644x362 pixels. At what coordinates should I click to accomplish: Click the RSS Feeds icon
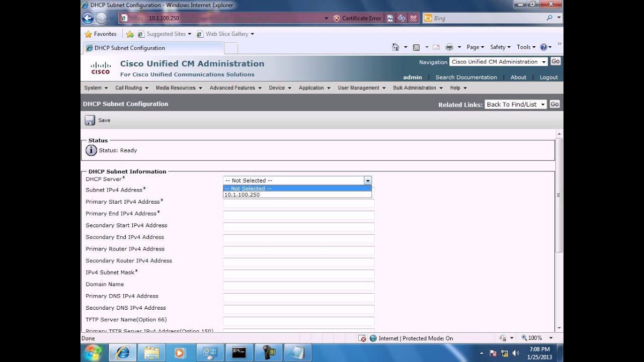tap(416, 47)
